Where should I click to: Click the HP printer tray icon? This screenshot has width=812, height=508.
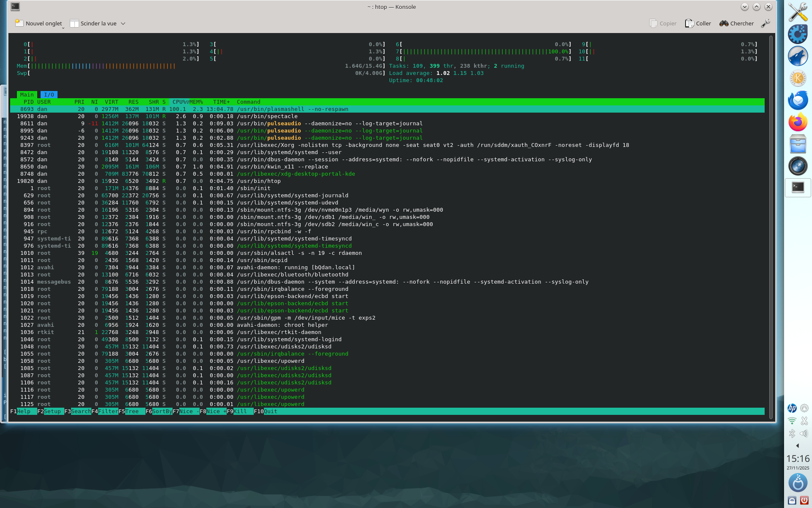pos(792,409)
